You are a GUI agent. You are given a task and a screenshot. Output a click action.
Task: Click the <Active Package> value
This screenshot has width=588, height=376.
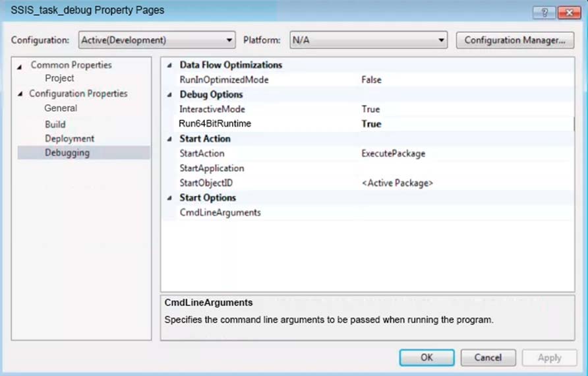coord(397,183)
